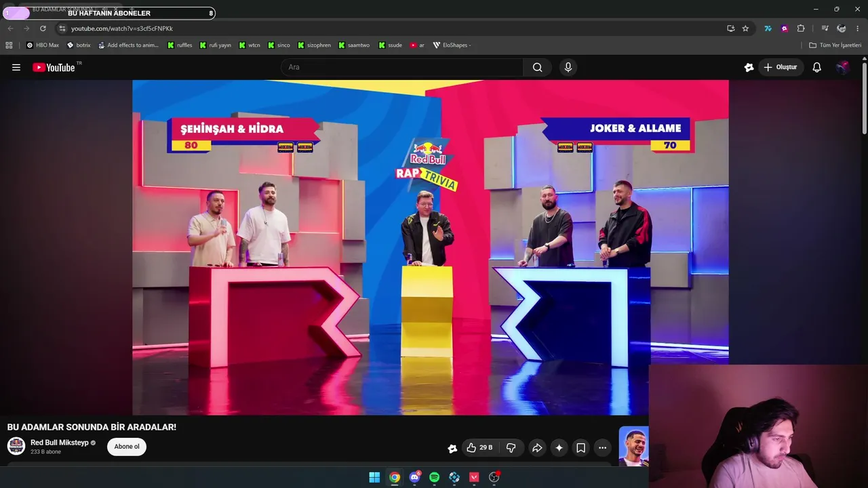Open the YouTube account avatar menu
The height and width of the screenshot is (488, 868).
click(x=842, y=67)
